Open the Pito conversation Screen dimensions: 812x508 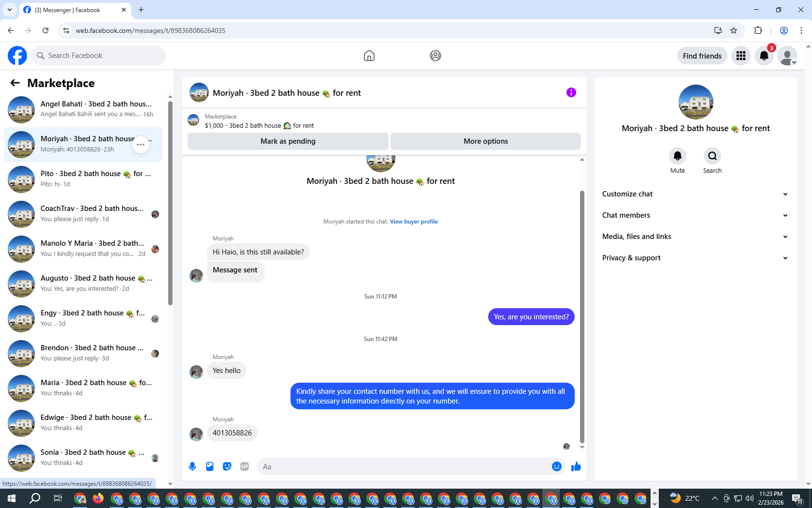(x=83, y=179)
